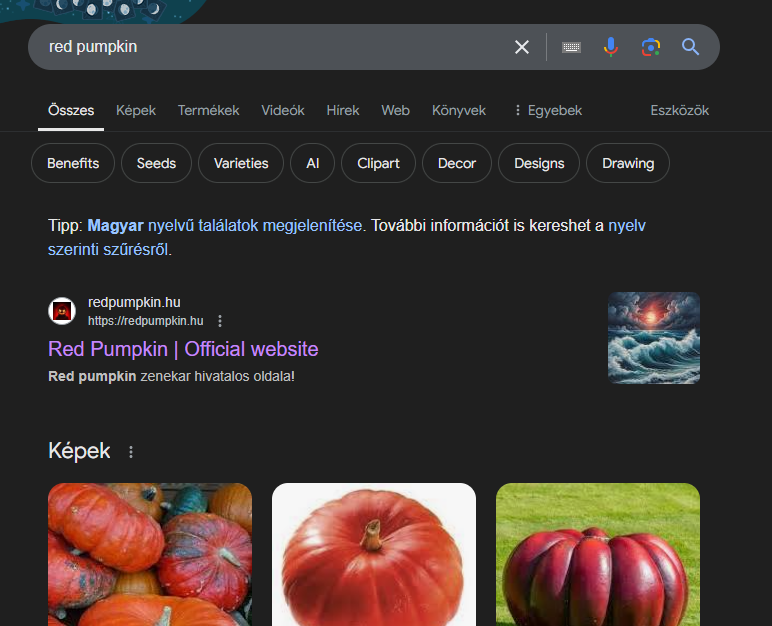Viewport: 772px width, 626px height.
Task: Search by image with the Lens camera icon
Action: [651, 47]
